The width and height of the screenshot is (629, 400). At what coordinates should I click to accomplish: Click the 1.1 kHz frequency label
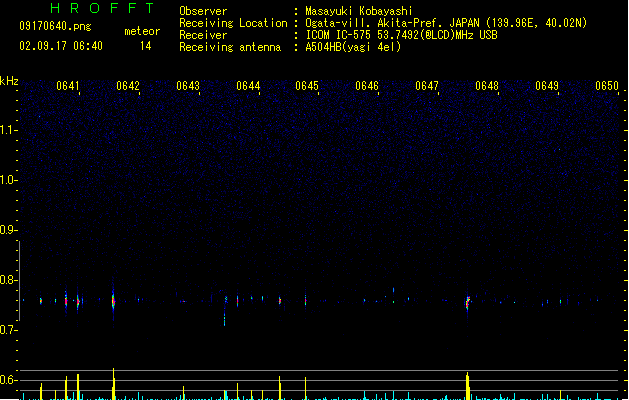point(8,130)
